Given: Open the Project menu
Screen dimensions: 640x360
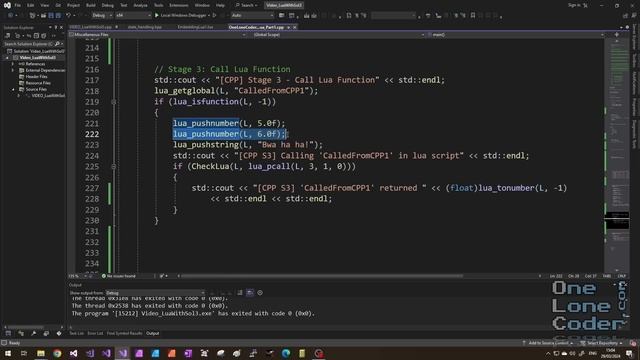Looking at the screenshot, I should pos(73,5).
